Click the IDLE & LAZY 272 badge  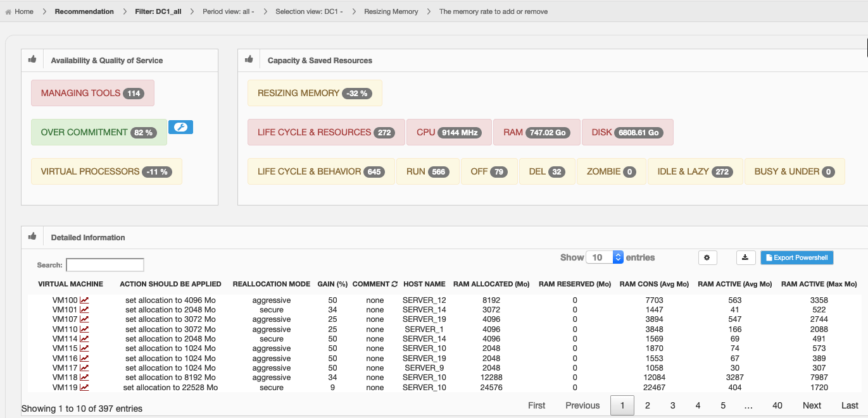(695, 171)
